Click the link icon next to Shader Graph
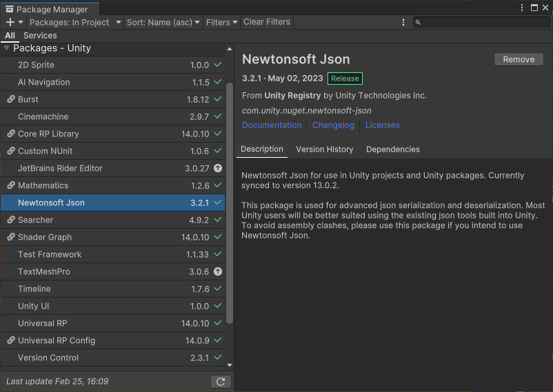Image resolution: width=553 pixels, height=392 pixels. [11, 237]
